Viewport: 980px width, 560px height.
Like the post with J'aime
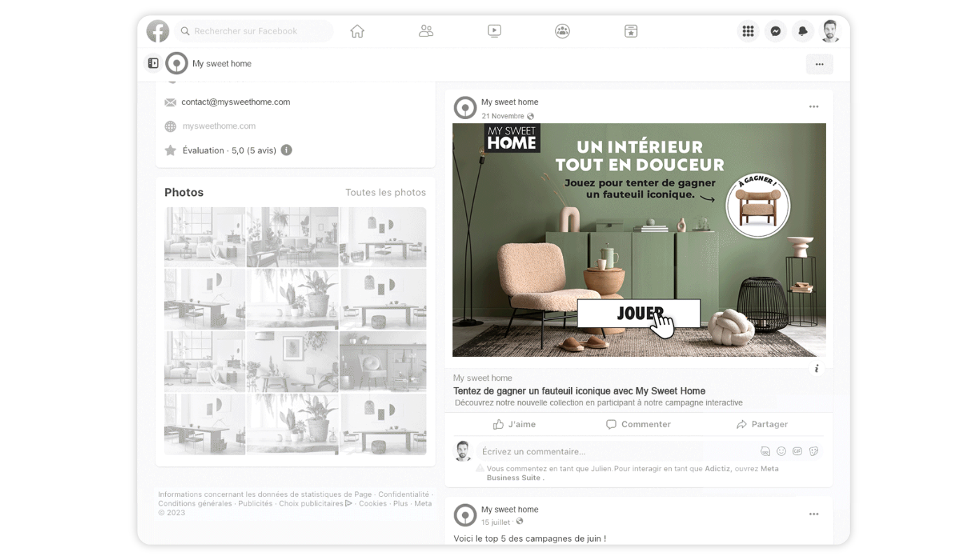pyautogui.click(x=514, y=424)
